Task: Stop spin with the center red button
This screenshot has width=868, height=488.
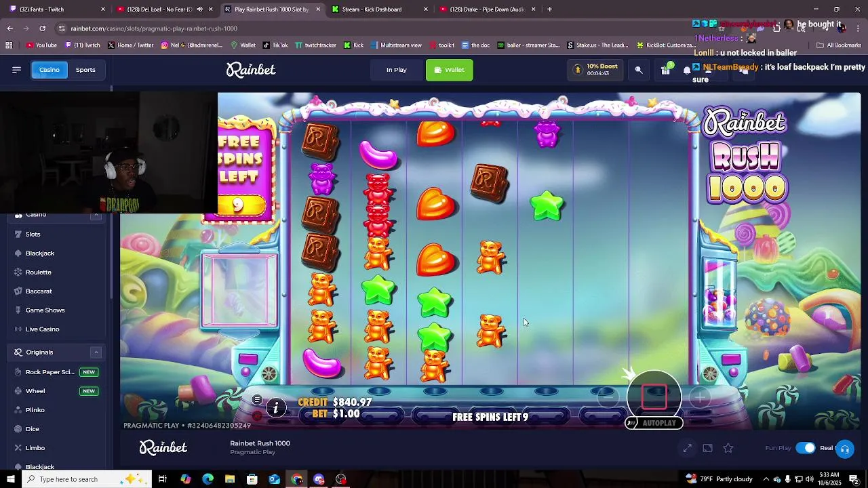Action: coord(654,397)
